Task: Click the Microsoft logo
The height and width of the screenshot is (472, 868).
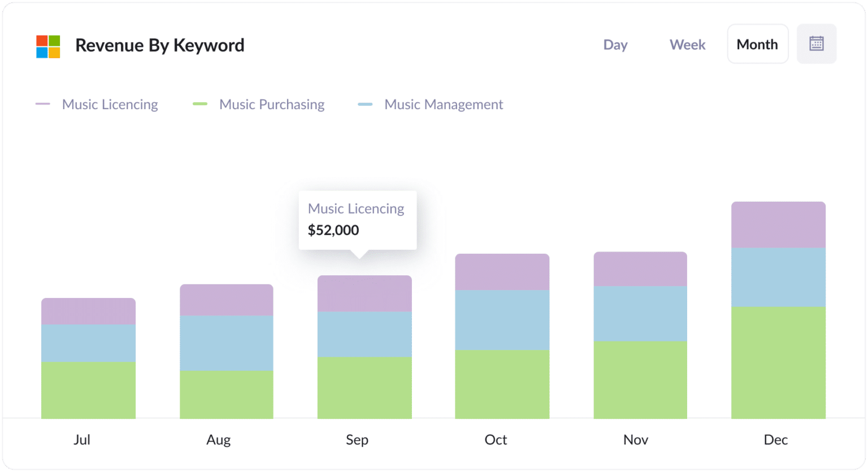Action: 47,46
